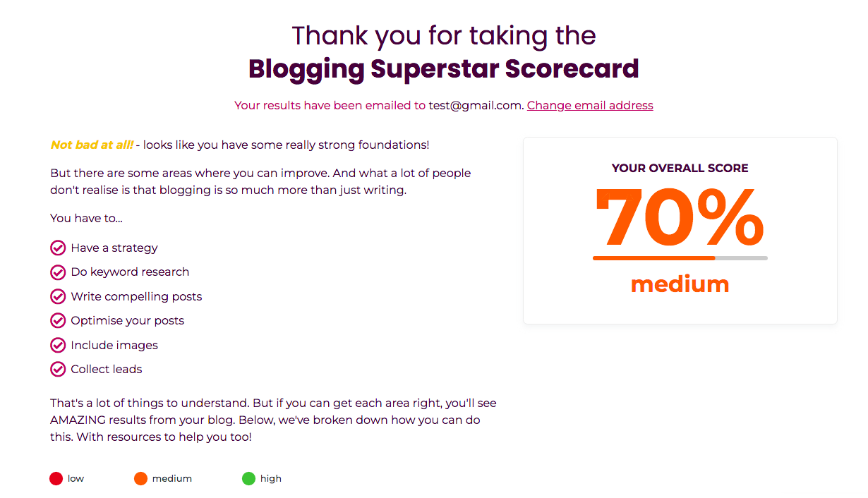Click the Do keyword research item text
This screenshot has width=868, height=498.
click(130, 272)
